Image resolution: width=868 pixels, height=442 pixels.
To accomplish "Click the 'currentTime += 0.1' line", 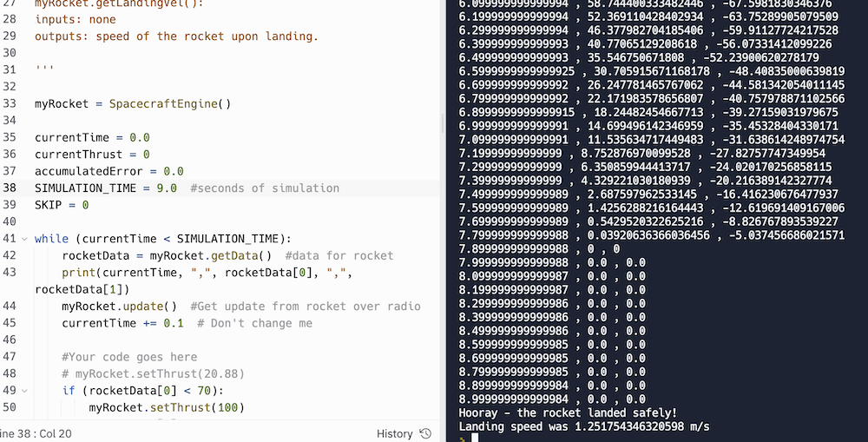I will click(122, 323).
